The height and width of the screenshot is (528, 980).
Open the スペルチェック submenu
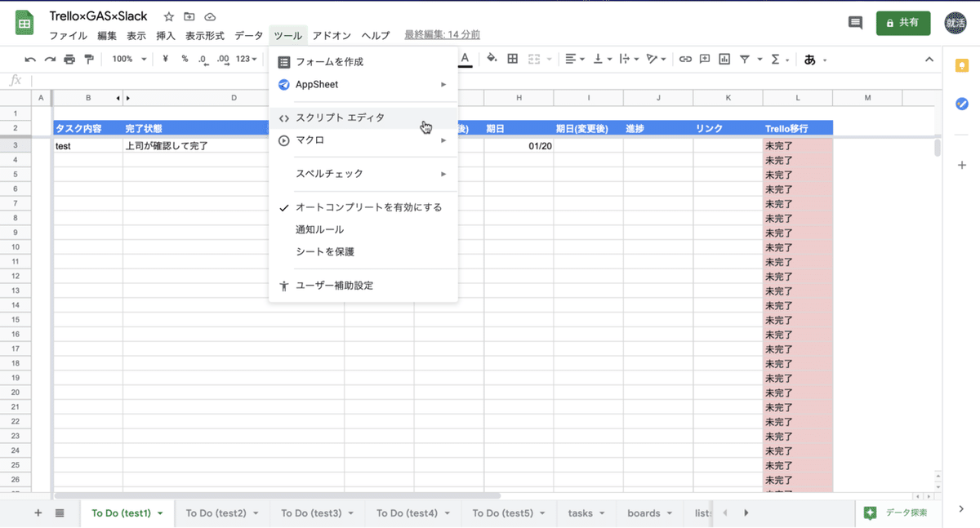coord(363,174)
